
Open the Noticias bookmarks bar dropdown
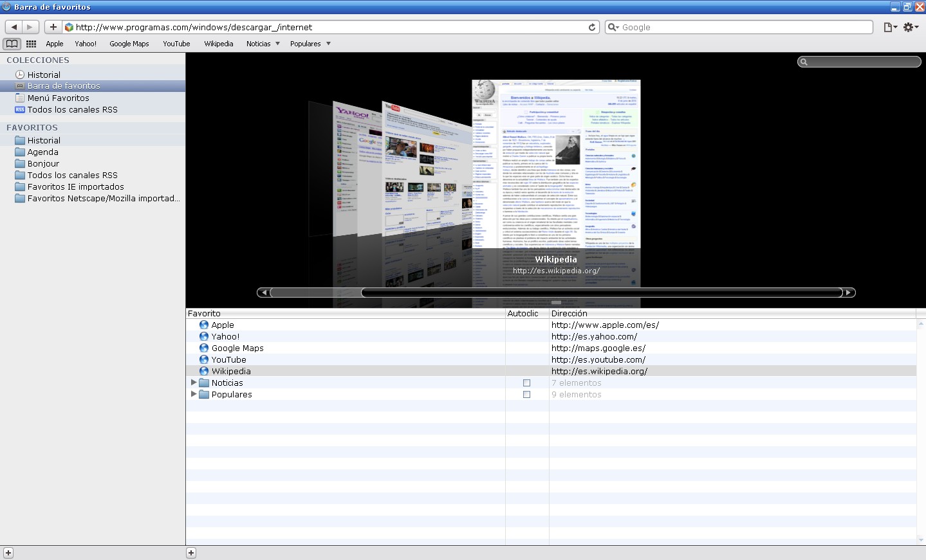click(x=263, y=44)
